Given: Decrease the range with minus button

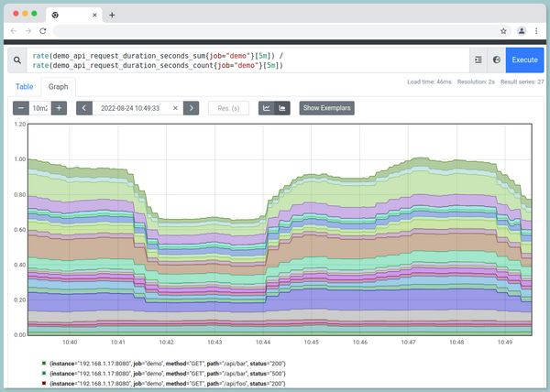Looking at the screenshot, I should (20, 108).
